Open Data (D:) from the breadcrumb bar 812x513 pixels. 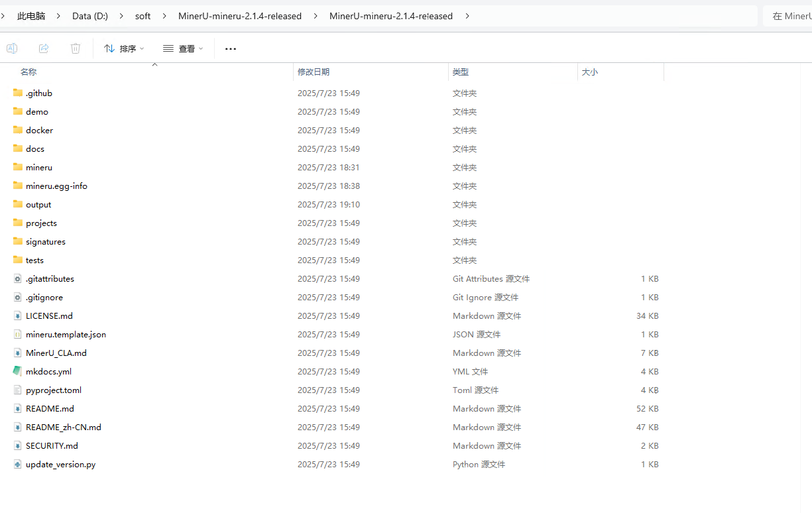[90, 15]
